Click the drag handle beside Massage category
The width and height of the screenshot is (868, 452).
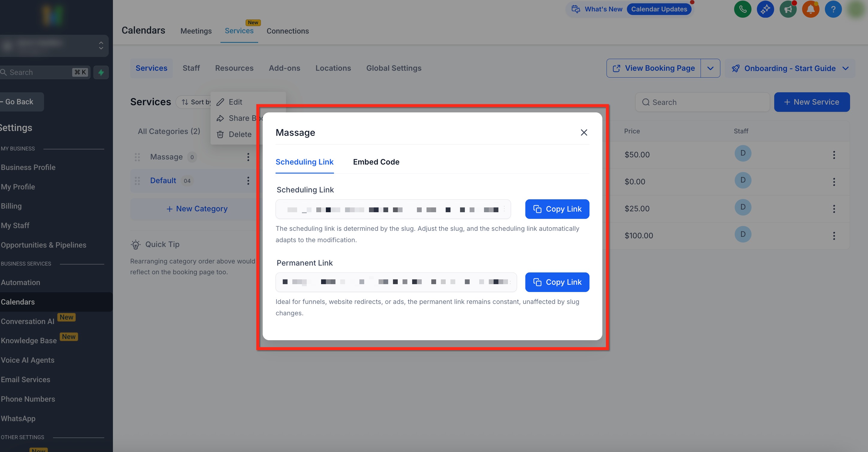(x=137, y=157)
